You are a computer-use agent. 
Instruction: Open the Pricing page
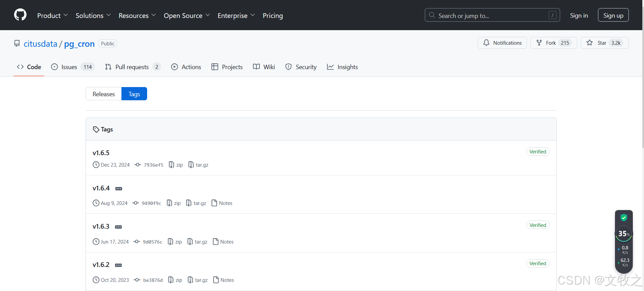[273, 16]
